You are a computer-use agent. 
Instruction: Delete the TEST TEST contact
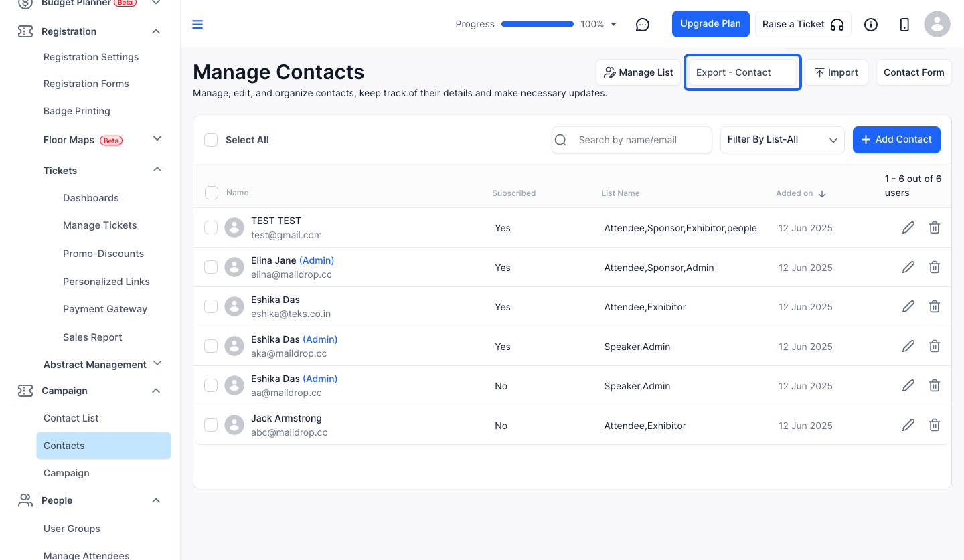(935, 227)
